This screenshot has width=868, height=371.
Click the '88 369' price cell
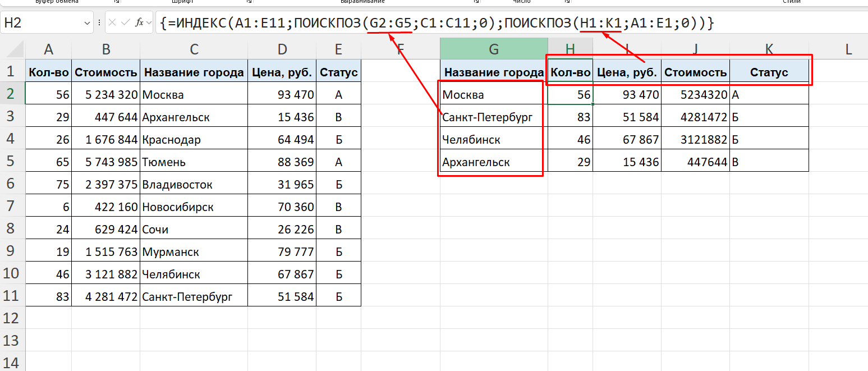click(x=282, y=162)
